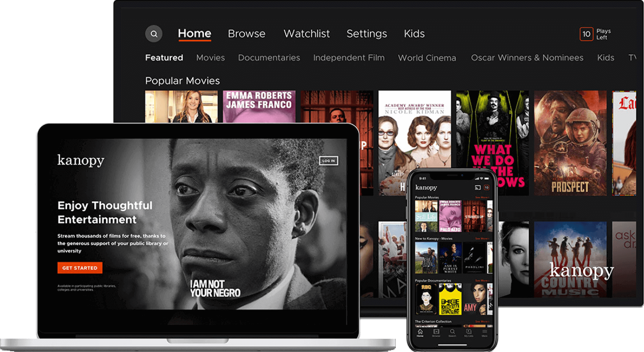Tap the Three Identical Strangers poster

[x=450, y=299]
